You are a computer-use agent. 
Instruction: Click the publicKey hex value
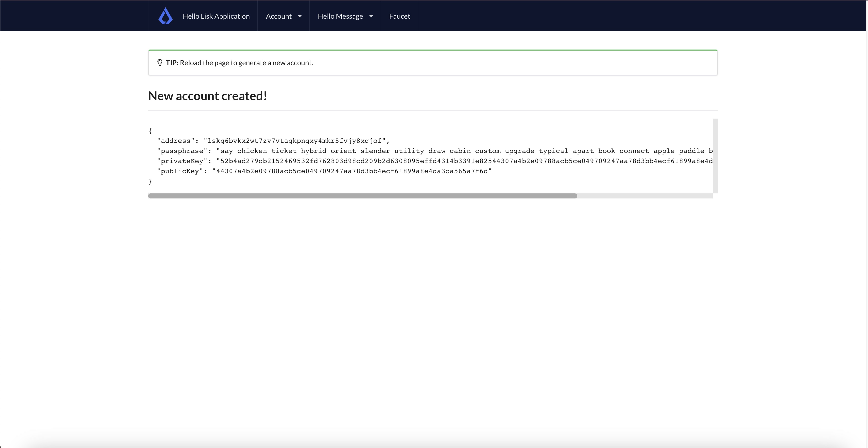352,171
